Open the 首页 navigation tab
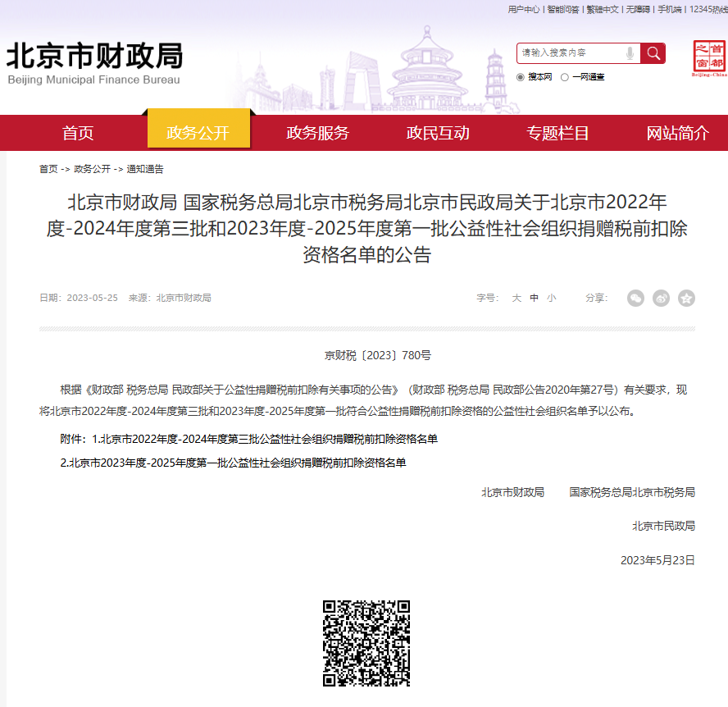Image resolution: width=728 pixels, height=707 pixels. pyautogui.click(x=78, y=133)
